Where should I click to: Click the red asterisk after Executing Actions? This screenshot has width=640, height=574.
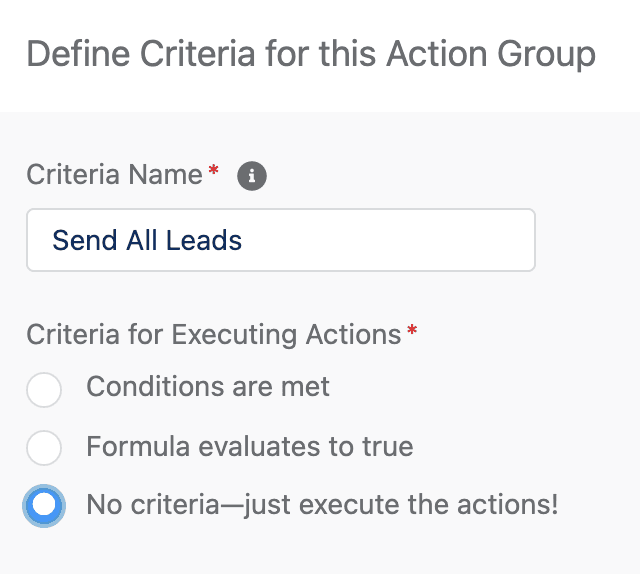[x=411, y=331]
